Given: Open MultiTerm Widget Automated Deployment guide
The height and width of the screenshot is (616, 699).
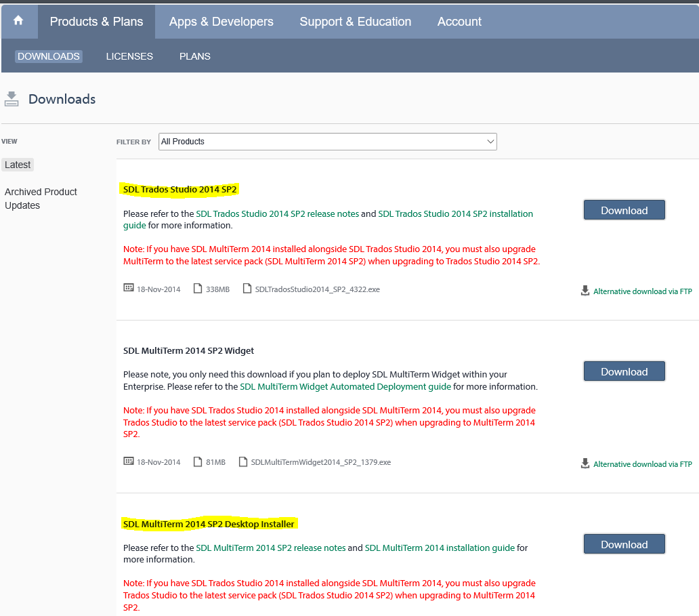Looking at the screenshot, I should [345, 387].
